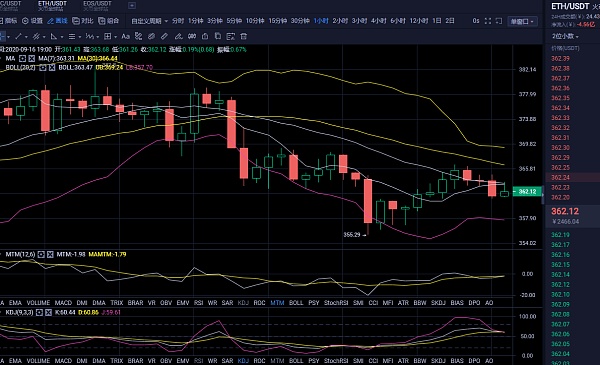Select the 5分钟 timeframe

(234, 21)
